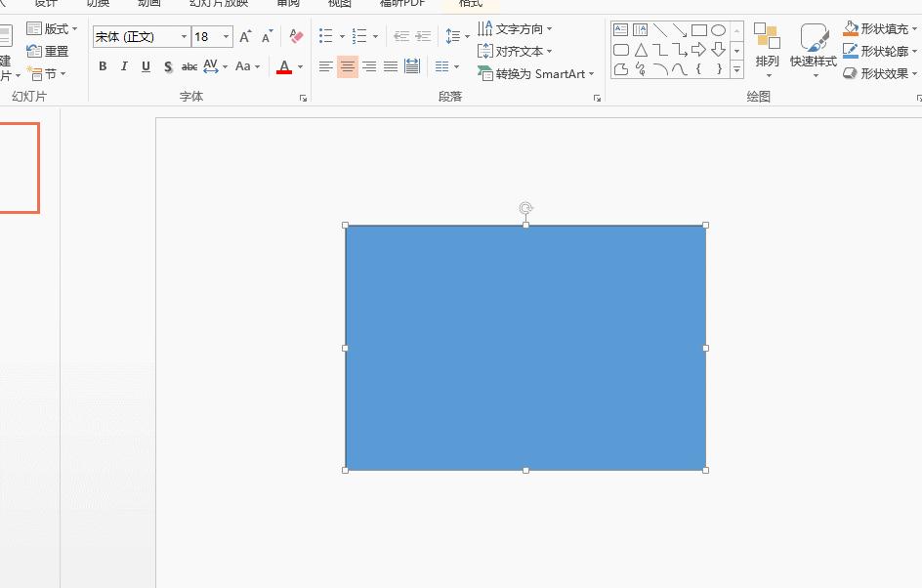
Task: Enable right text alignment
Action: pyautogui.click(x=369, y=66)
